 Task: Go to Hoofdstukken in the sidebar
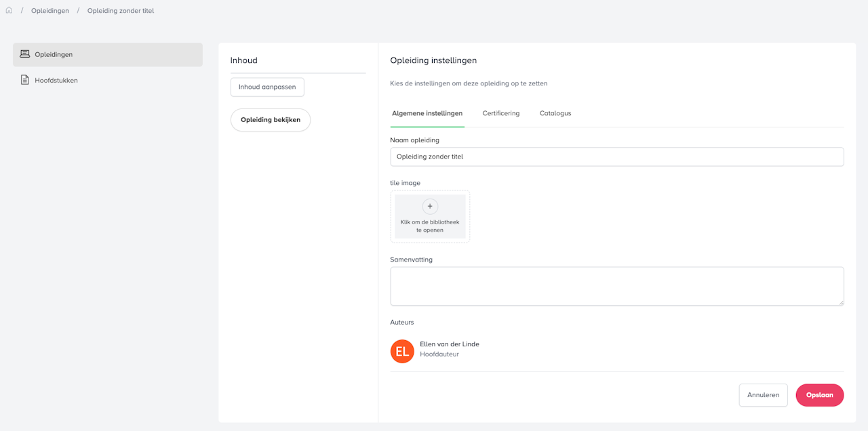click(x=56, y=80)
